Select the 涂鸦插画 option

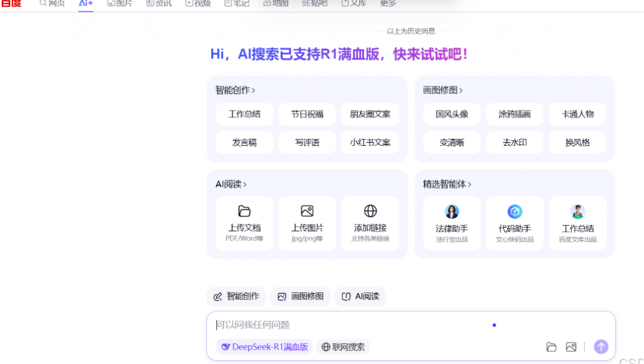(514, 114)
